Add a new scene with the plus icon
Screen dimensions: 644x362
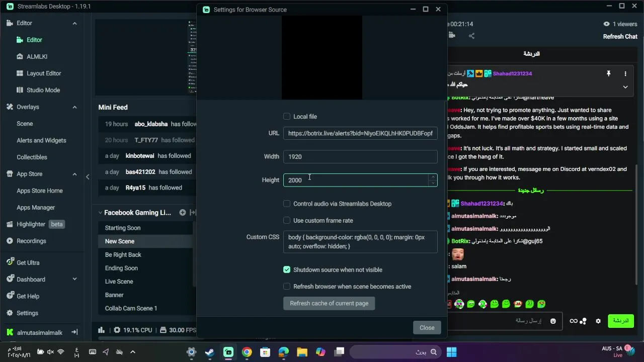[183, 213]
